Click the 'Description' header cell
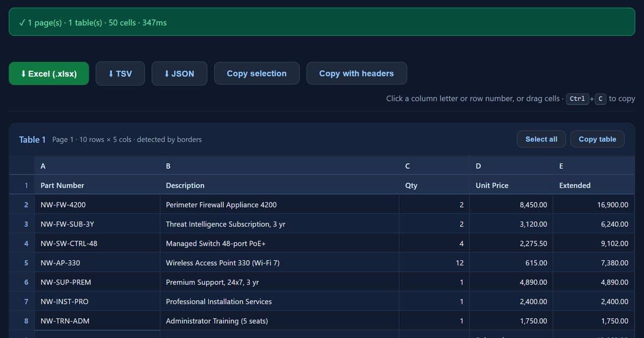The image size is (644, 338). click(x=280, y=185)
